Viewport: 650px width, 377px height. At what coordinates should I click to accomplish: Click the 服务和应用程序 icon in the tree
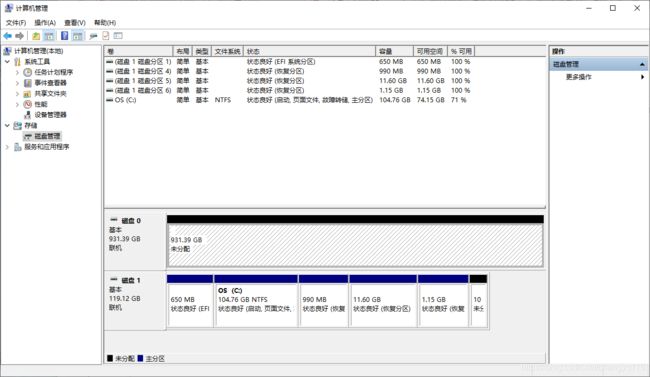click(x=17, y=147)
